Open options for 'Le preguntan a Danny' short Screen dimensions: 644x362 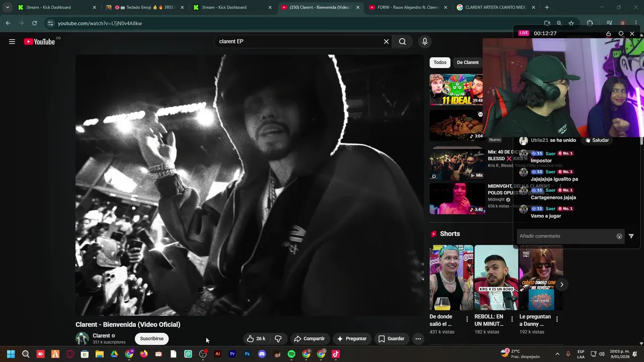[556, 319]
